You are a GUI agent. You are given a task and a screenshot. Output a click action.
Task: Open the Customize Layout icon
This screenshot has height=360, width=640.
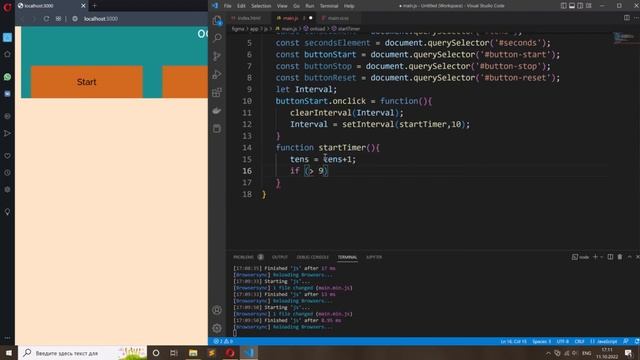[x=589, y=6]
